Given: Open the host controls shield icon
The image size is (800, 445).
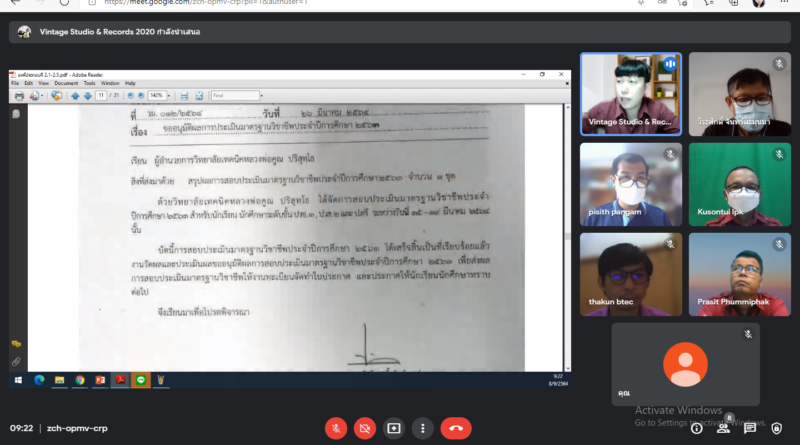Looking at the screenshot, I should [777, 428].
